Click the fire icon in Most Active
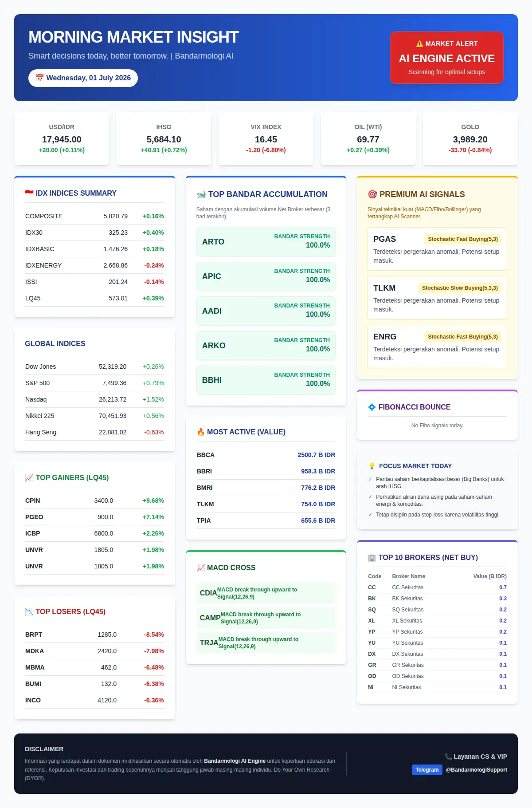This screenshot has height=808, width=532. point(201,432)
